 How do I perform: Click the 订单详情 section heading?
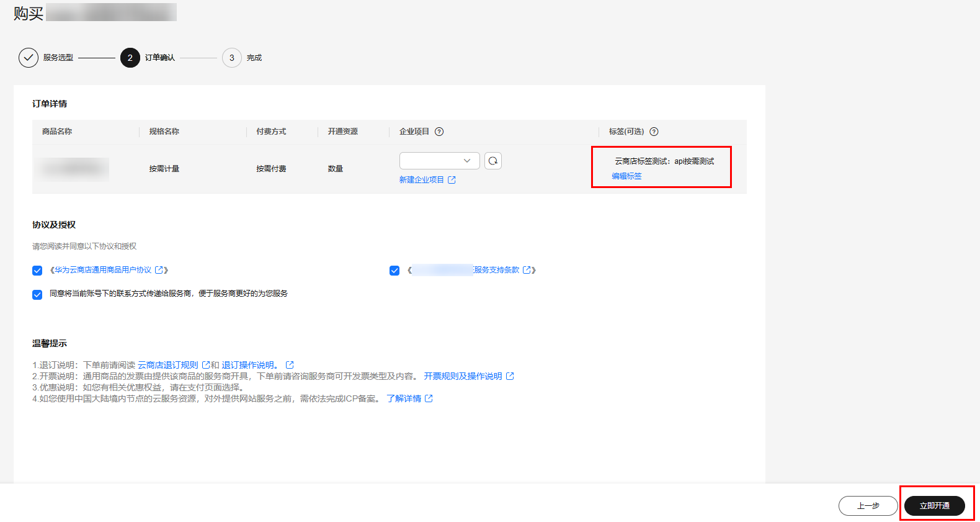click(50, 104)
